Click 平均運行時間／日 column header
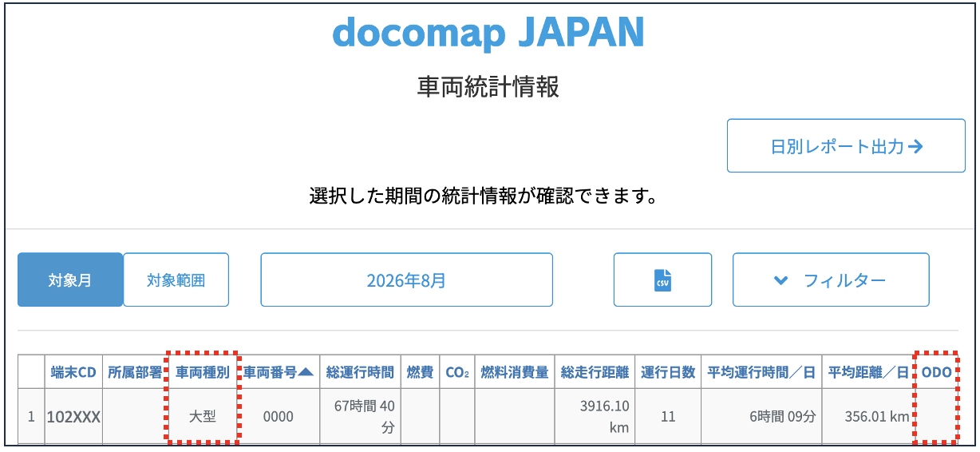This screenshot has width=980, height=452. point(761,372)
